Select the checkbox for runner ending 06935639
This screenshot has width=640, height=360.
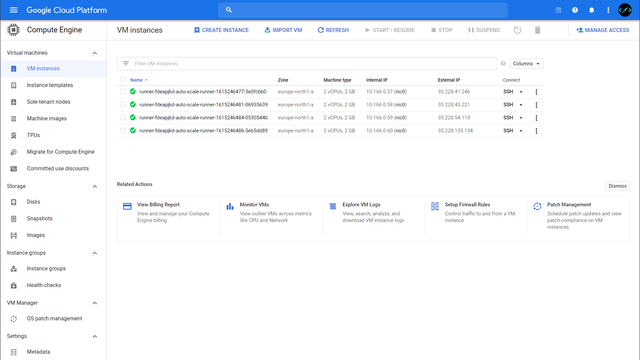click(x=123, y=104)
